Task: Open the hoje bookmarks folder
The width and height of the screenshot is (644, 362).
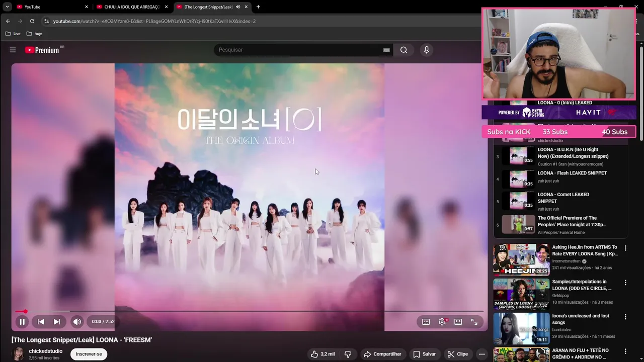Action: click(x=34, y=34)
